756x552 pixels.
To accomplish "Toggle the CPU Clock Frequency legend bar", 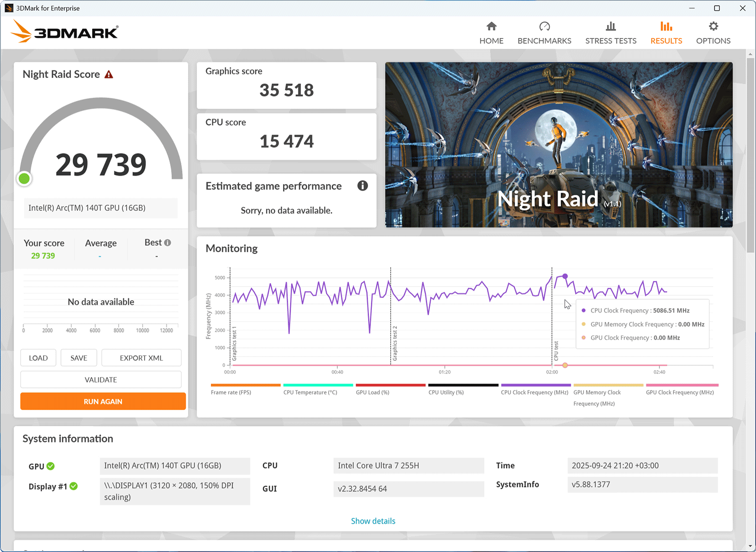I will [x=536, y=385].
